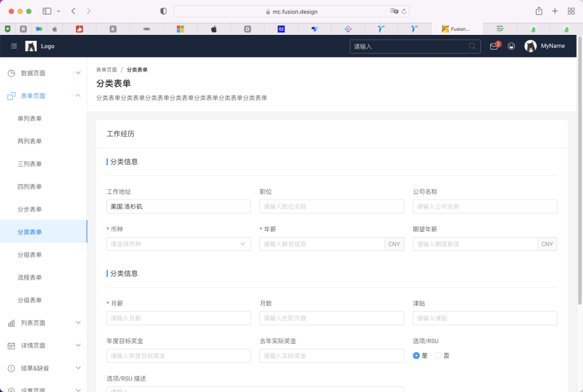Click the info icon next to 结果&缺省
This screenshot has width=583, height=392.
tap(12, 368)
